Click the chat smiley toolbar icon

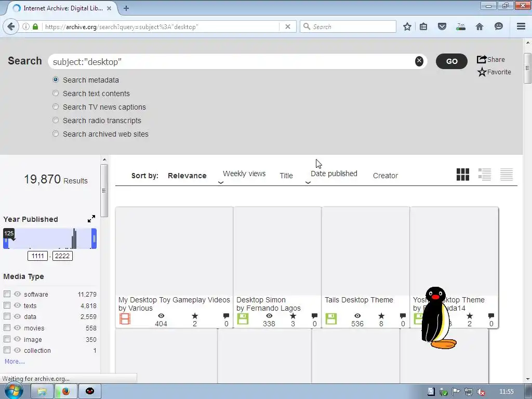(498, 26)
